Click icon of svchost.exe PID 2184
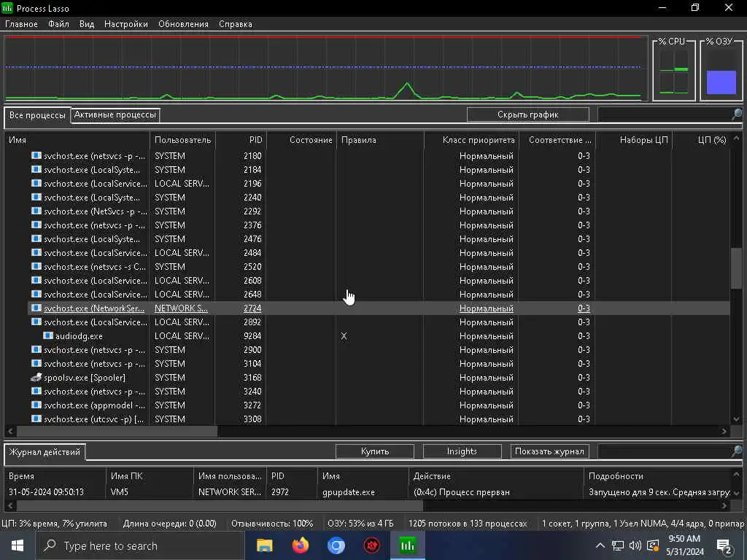This screenshot has height=560, width=747. click(x=36, y=169)
